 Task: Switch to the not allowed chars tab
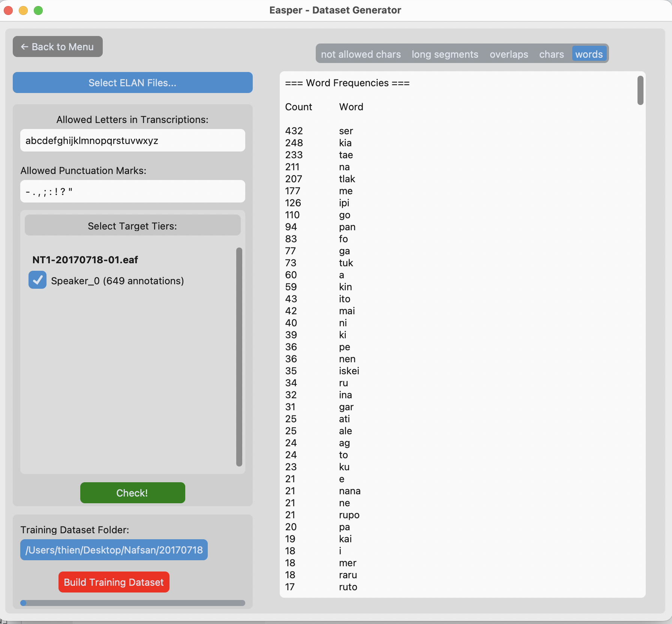[360, 54]
